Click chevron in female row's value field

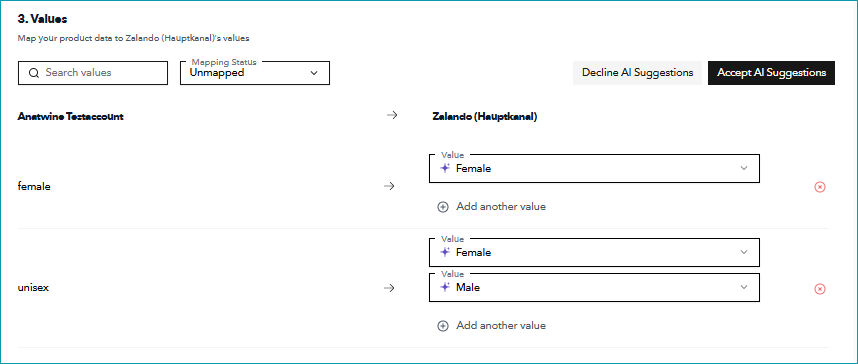pyautogui.click(x=744, y=168)
